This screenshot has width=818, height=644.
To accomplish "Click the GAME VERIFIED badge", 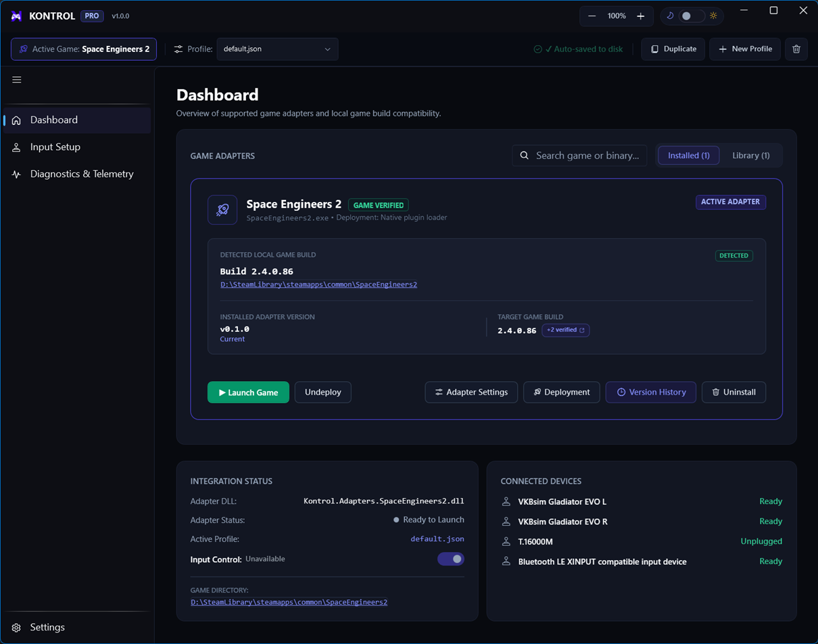I will [x=379, y=205].
